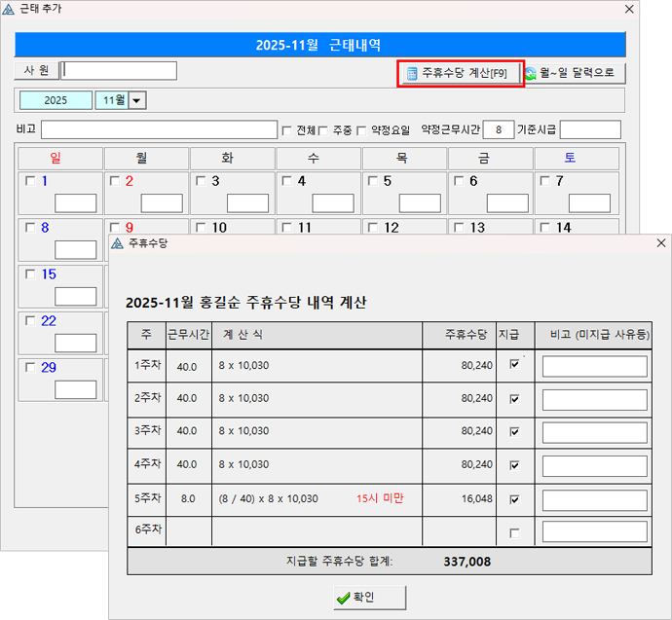Uncheck 지급 checkbox for 3주차
This screenshot has width=672, height=620.
514,431
